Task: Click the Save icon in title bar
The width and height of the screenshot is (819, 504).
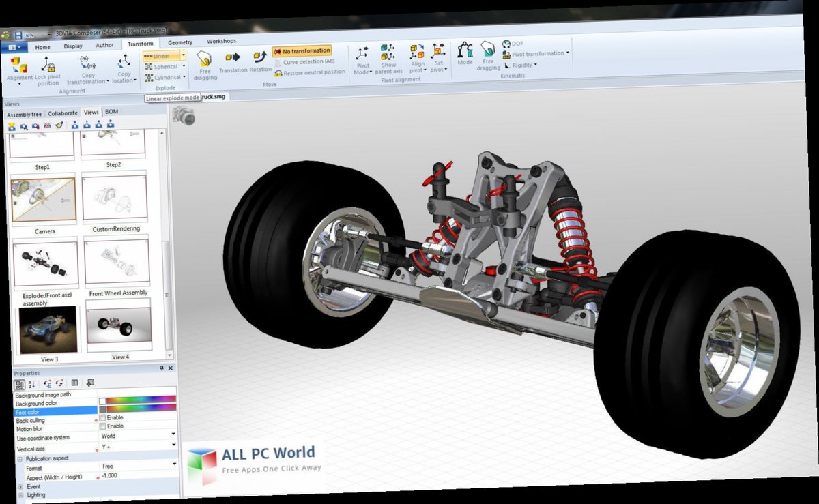Action: (19, 34)
